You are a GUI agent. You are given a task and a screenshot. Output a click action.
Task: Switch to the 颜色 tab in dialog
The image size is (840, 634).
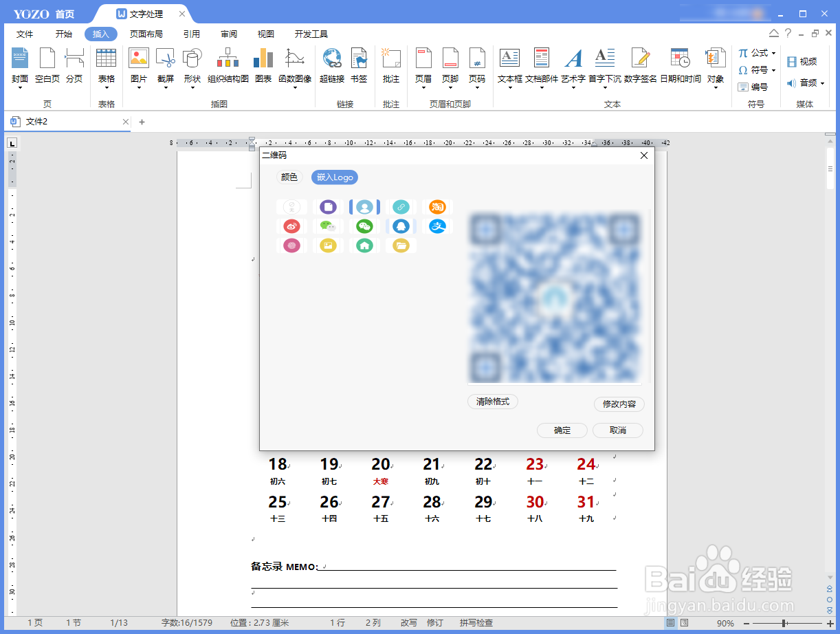[x=289, y=177]
